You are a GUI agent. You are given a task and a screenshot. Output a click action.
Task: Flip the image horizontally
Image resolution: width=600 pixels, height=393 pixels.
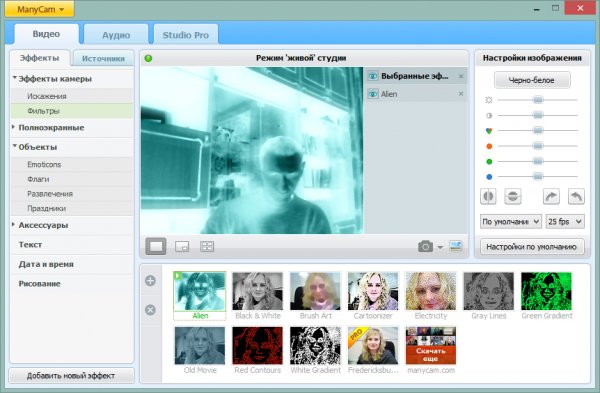point(488,196)
